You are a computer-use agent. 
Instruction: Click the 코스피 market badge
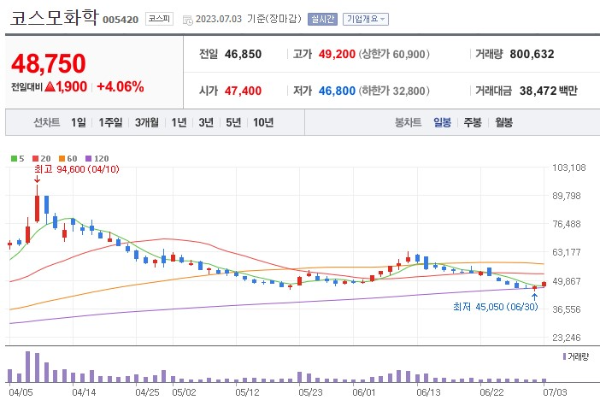coord(159,19)
